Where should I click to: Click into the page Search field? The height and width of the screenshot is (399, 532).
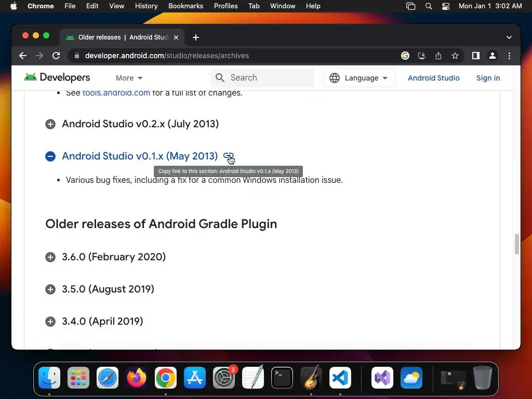(x=262, y=78)
